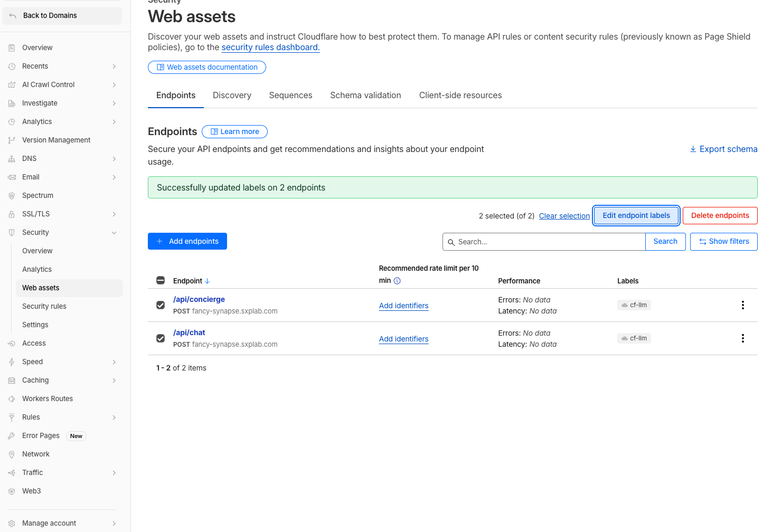Select Security rules in the sidebar
This screenshot has height=532, width=763.
point(44,307)
